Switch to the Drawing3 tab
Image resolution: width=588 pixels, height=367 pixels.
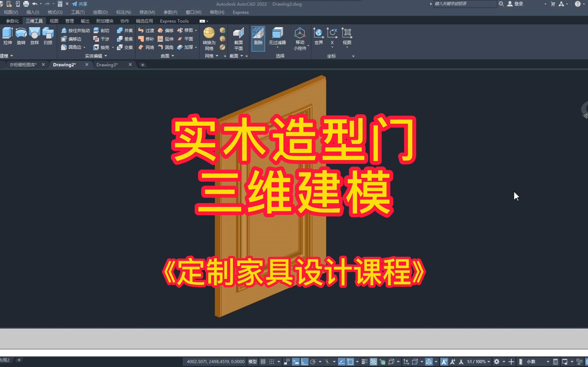pyautogui.click(x=106, y=65)
